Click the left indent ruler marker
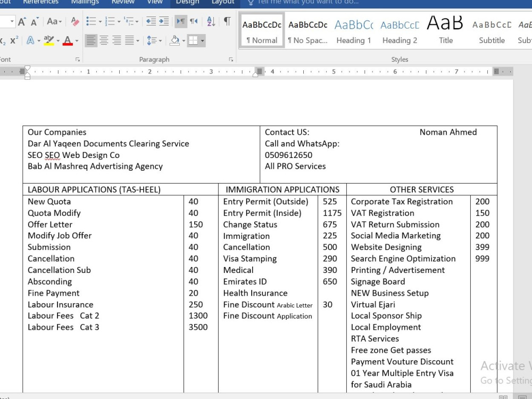532x399 pixels. click(28, 77)
